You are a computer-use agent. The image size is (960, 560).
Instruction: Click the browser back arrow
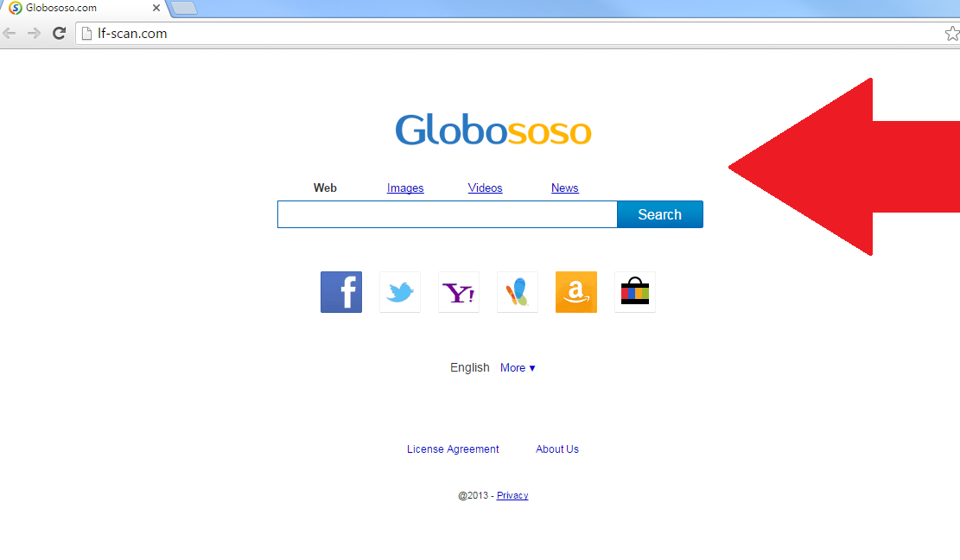(x=10, y=33)
